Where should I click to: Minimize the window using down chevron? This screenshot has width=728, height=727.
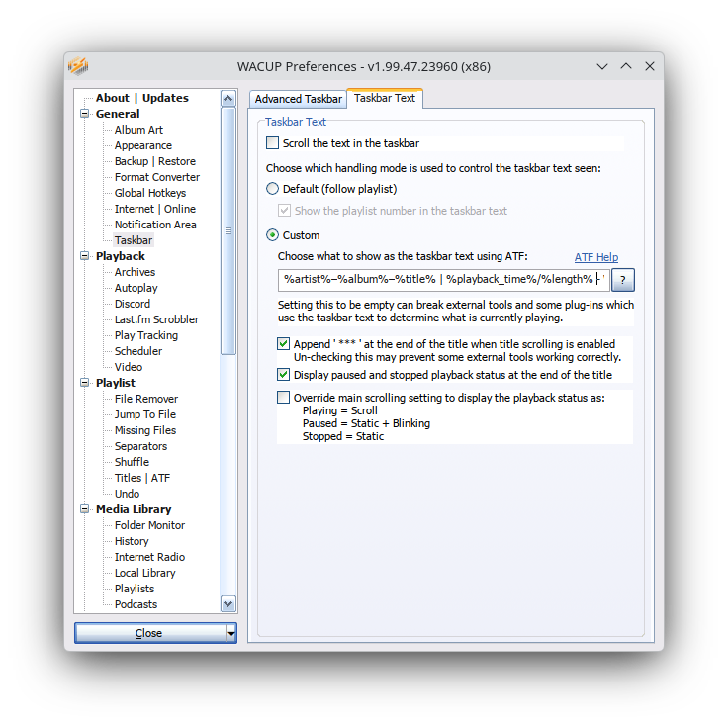[x=602, y=66]
